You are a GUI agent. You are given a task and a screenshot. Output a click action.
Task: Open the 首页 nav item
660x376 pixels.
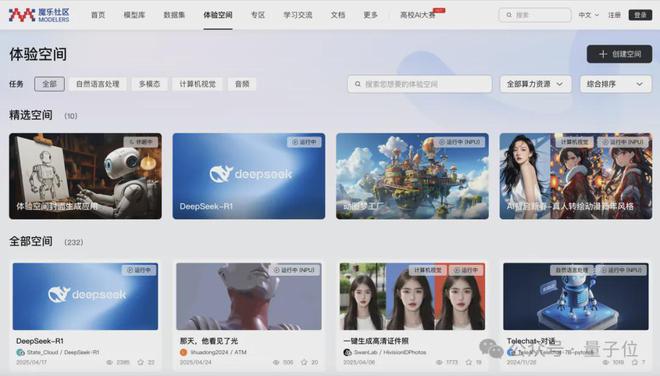[98, 15]
